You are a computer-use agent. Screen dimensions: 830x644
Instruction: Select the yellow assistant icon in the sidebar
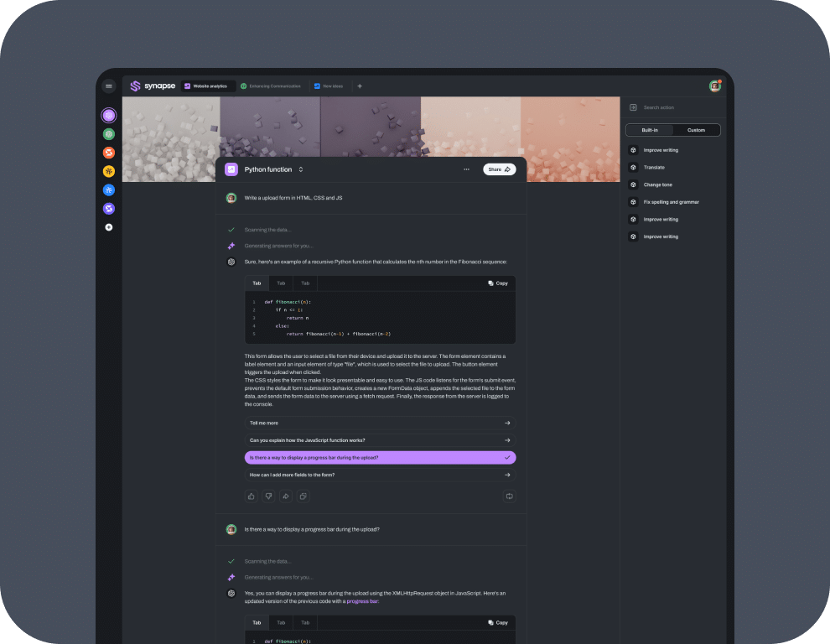[109, 172]
